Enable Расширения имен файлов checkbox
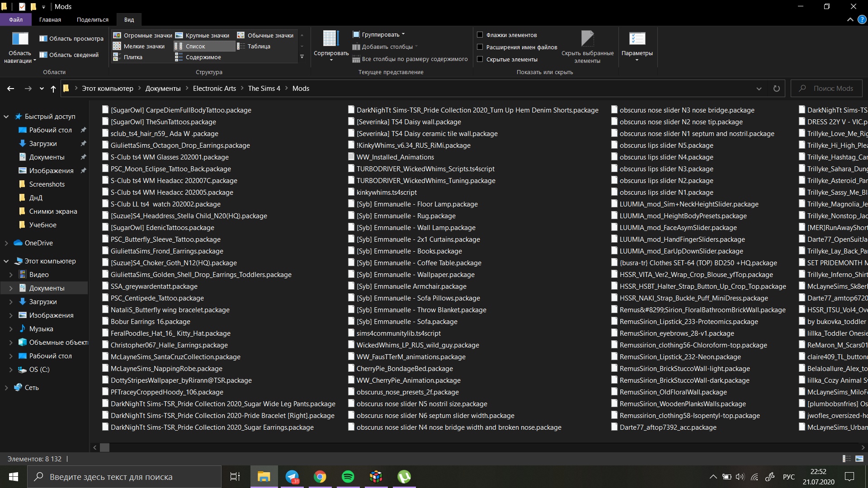 (480, 47)
